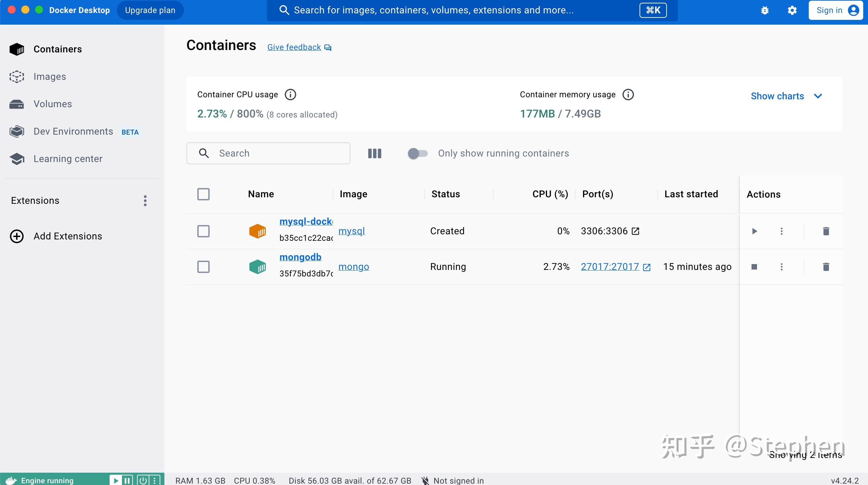Open the mongo image link
The image size is (868, 485).
pyautogui.click(x=354, y=267)
